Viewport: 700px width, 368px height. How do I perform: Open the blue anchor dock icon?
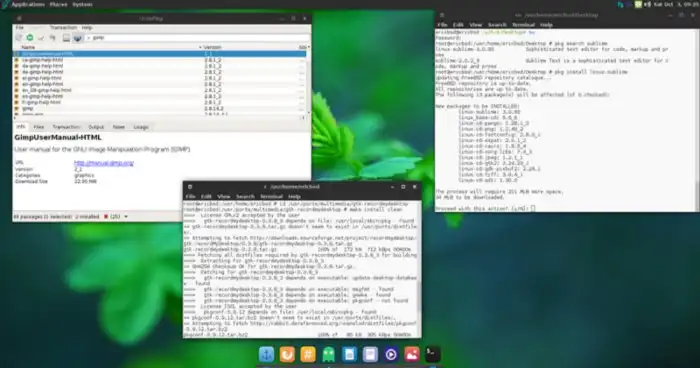point(267,354)
